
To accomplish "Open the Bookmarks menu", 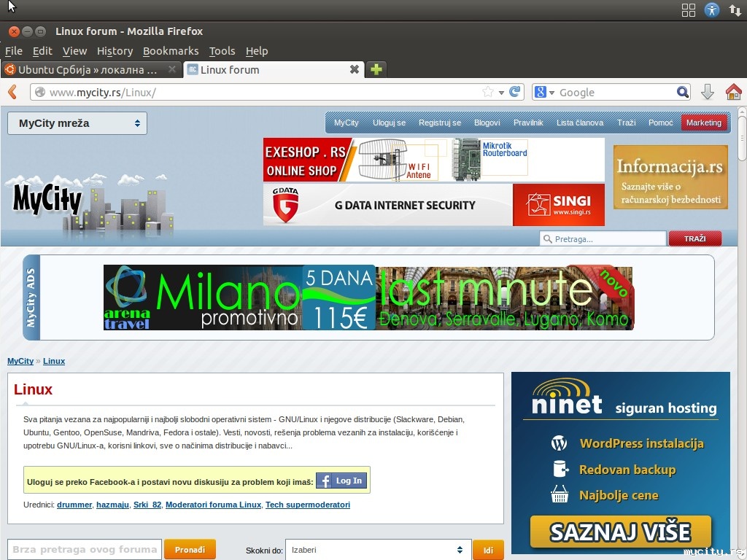I will 171,51.
